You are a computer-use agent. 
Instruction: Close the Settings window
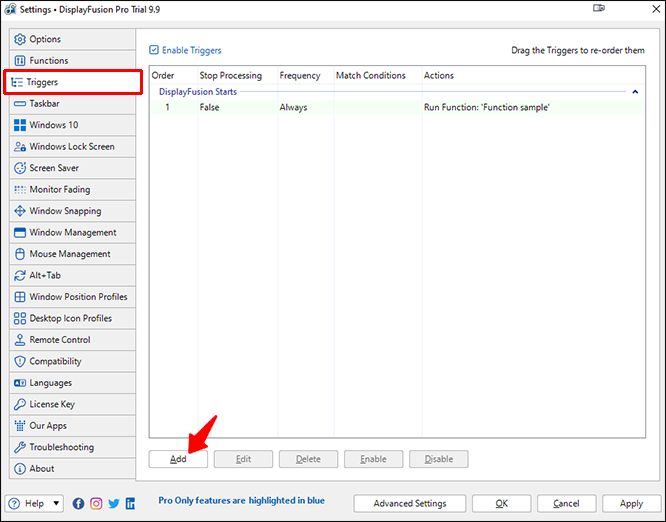pos(656,8)
